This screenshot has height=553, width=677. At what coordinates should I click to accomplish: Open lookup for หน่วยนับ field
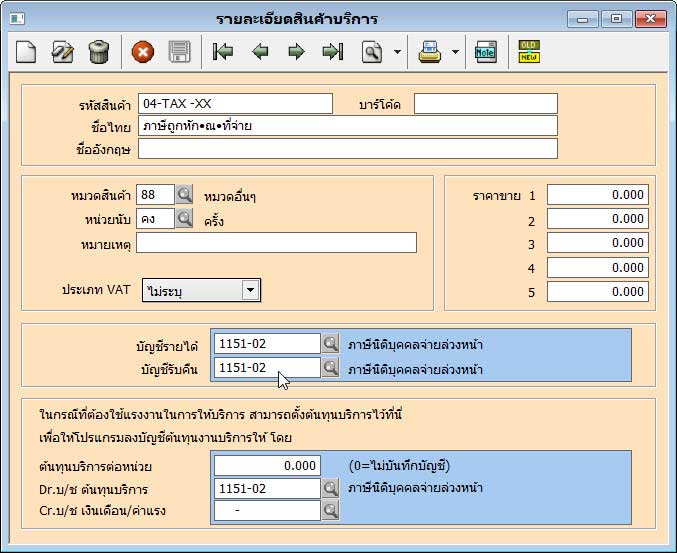(x=184, y=218)
